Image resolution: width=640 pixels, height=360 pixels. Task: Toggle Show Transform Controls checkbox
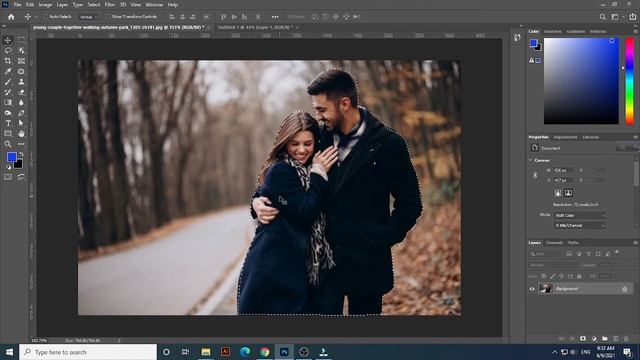point(108,17)
